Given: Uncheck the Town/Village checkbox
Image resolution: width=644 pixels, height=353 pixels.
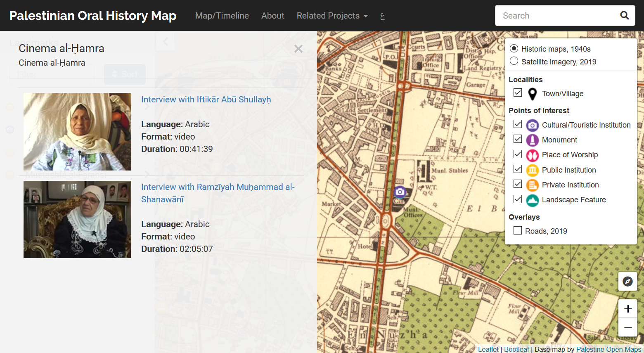Looking at the screenshot, I should [x=518, y=92].
